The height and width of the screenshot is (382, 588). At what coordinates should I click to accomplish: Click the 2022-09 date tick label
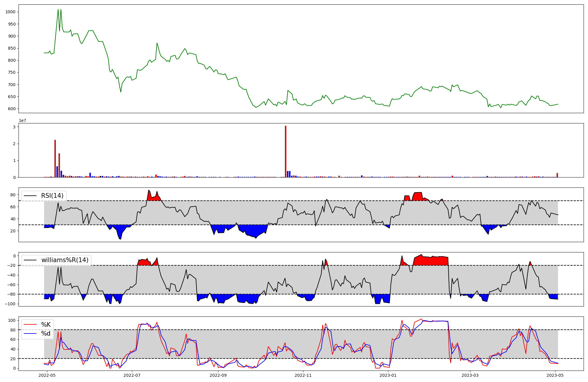coord(218,375)
